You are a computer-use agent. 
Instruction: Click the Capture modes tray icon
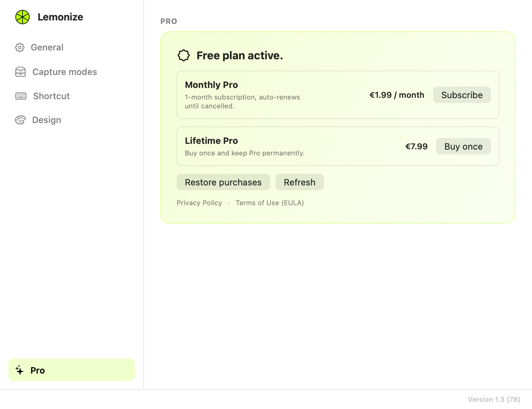20,72
